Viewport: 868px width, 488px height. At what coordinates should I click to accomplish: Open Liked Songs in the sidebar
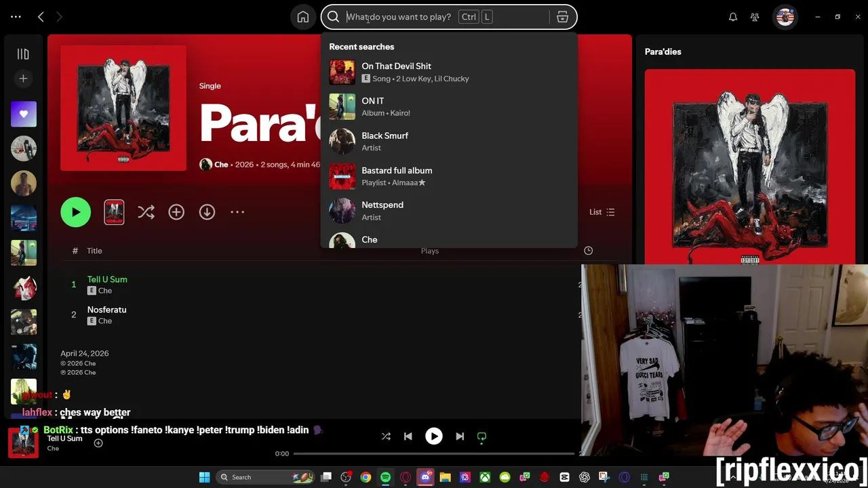tap(24, 114)
